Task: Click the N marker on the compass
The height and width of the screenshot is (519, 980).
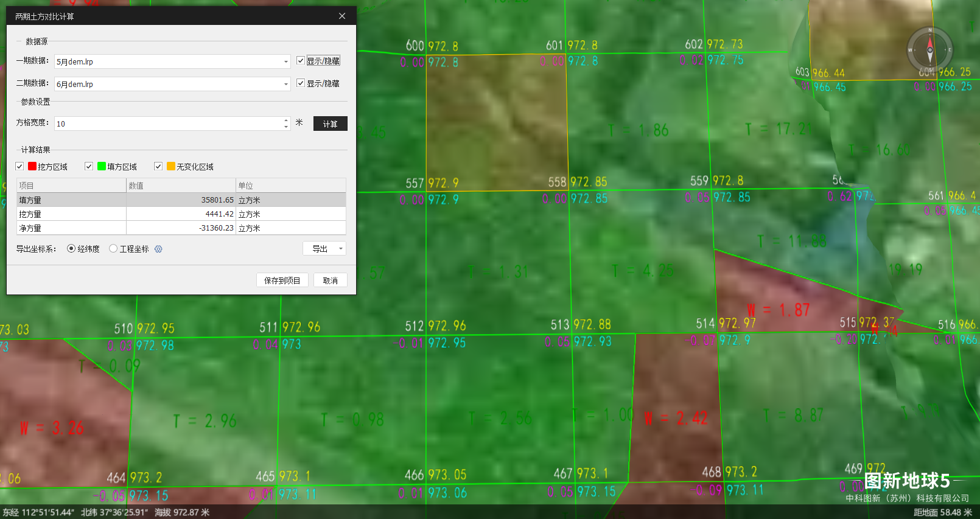Action: point(929,30)
